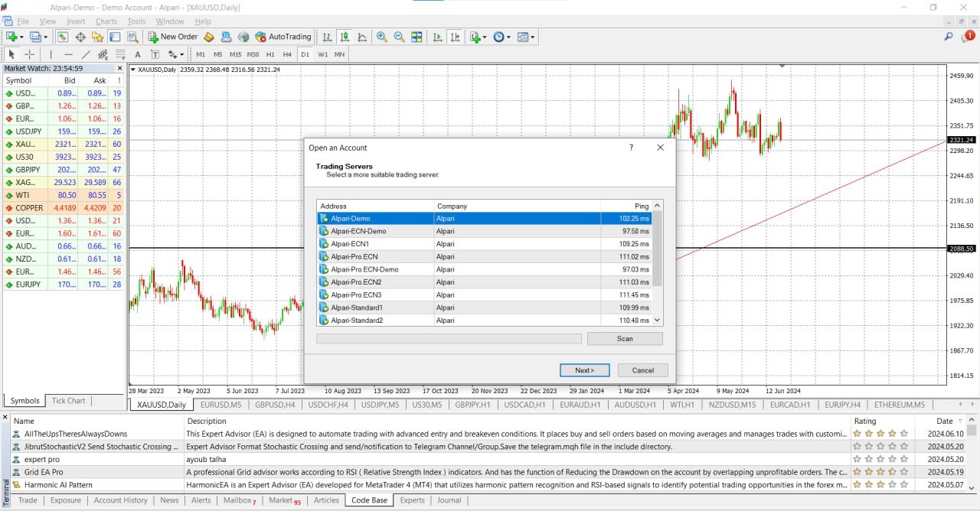The height and width of the screenshot is (511, 980).
Task: Select the vertical line tool
Action: [51, 54]
